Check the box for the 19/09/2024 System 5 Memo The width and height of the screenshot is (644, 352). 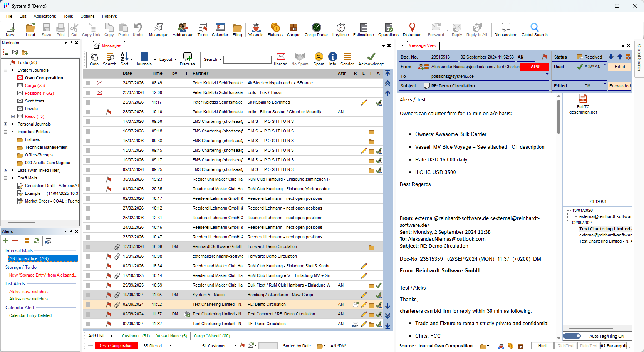tap(88, 295)
